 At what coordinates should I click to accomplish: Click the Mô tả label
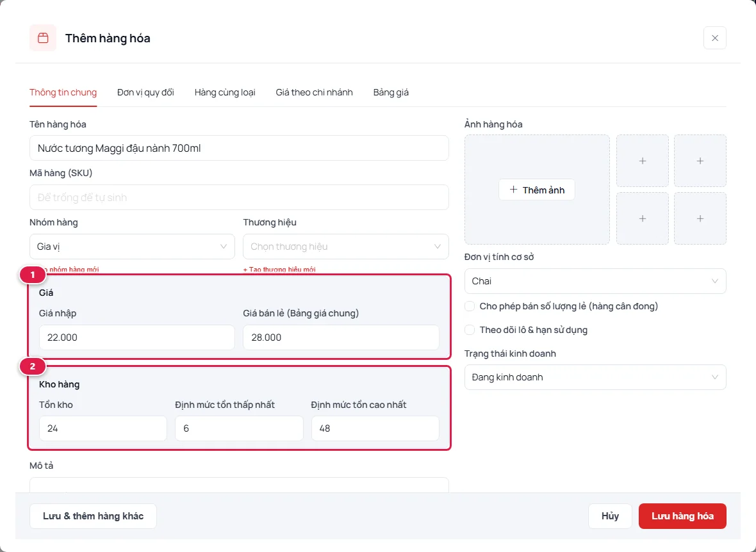point(42,466)
